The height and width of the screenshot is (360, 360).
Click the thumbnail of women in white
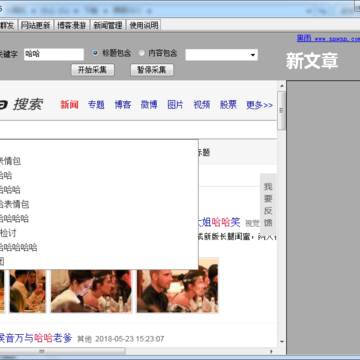pos(91,291)
